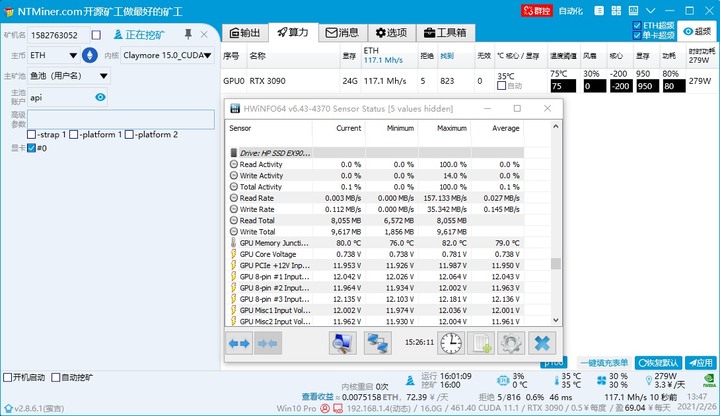This screenshot has height=416, width=720.
Task: Enable the 开机启动 start-on-boot checkbox
Action: point(8,377)
